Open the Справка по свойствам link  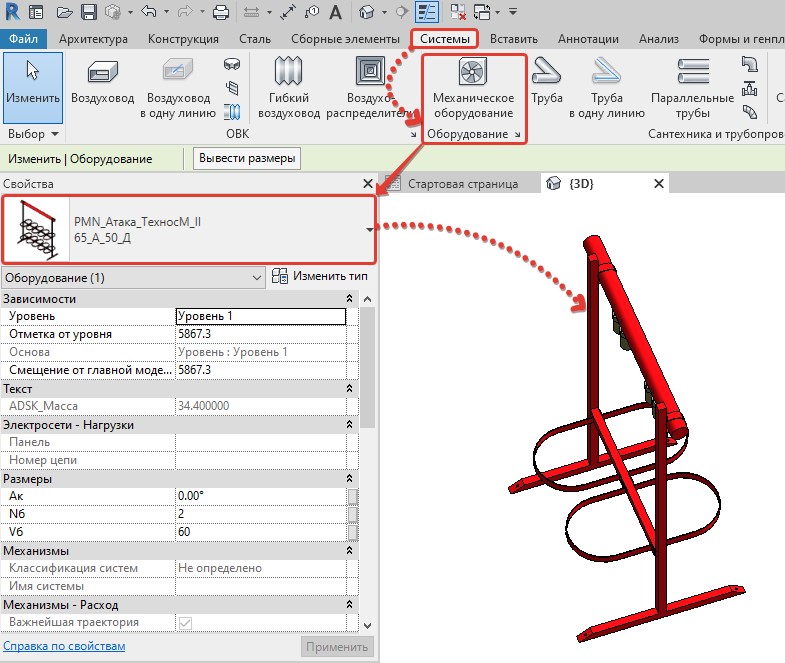(x=65, y=647)
